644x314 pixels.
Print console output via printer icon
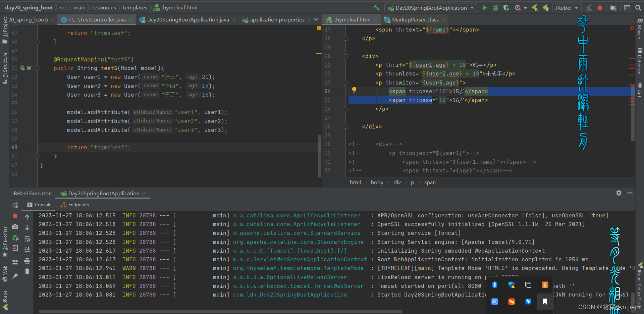[27, 261]
